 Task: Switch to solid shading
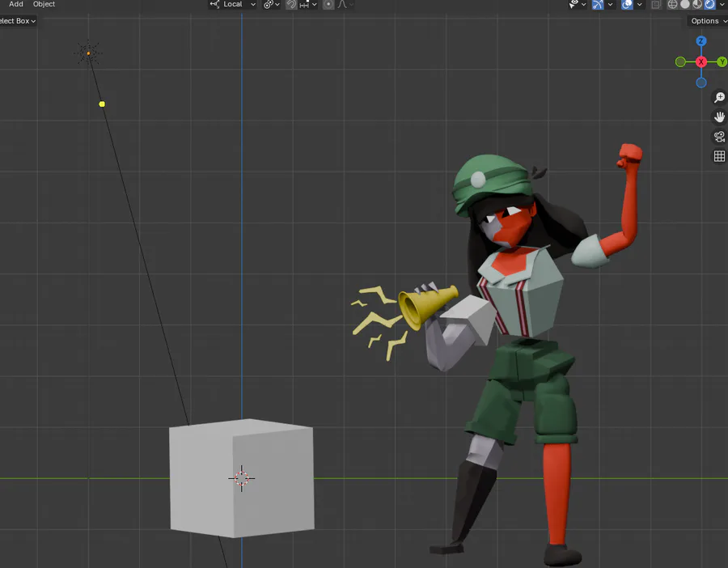click(x=685, y=5)
